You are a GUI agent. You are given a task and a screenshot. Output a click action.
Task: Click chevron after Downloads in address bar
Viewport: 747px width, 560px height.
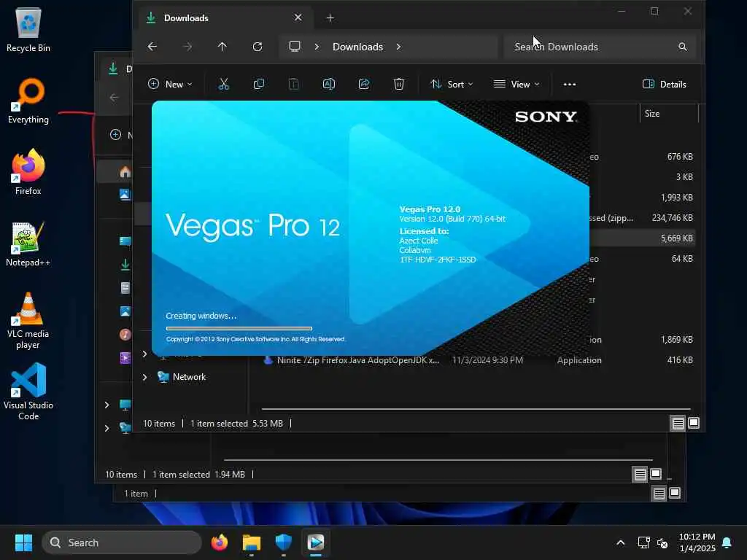pos(398,47)
